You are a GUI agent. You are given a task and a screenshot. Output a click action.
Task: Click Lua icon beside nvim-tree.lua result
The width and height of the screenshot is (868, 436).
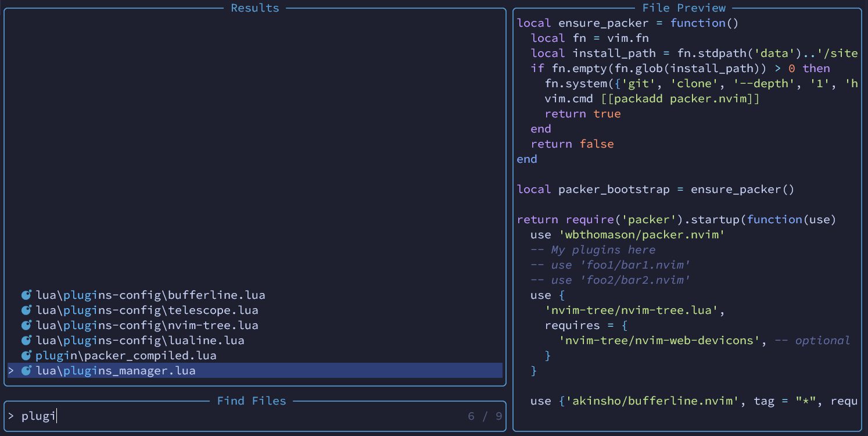click(x=26, y=326)
